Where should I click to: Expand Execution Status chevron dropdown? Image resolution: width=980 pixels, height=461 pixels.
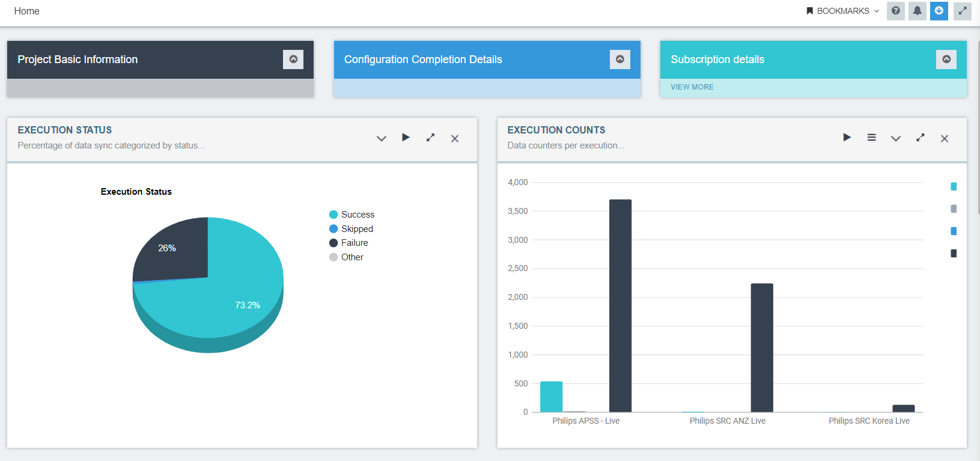pos(381,139)
